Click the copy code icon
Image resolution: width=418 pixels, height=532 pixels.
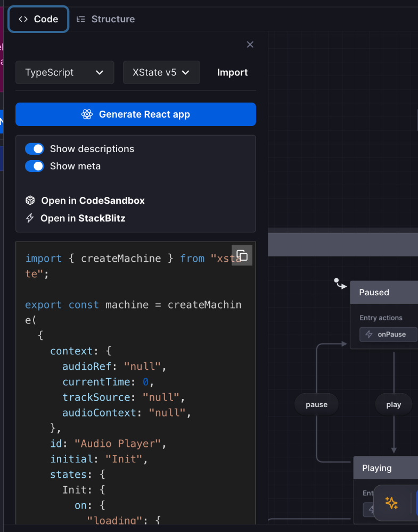point(242,255)
